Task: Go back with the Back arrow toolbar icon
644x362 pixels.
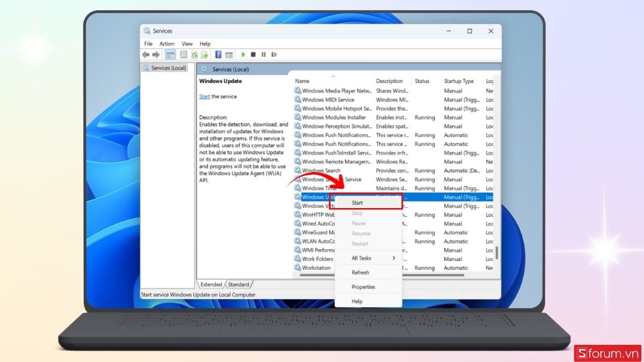Action: tap(145, 55)
